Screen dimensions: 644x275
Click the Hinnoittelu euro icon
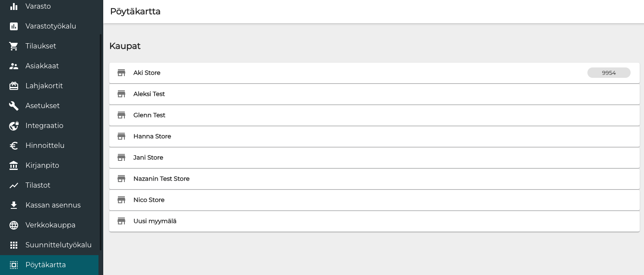[14, 146]
